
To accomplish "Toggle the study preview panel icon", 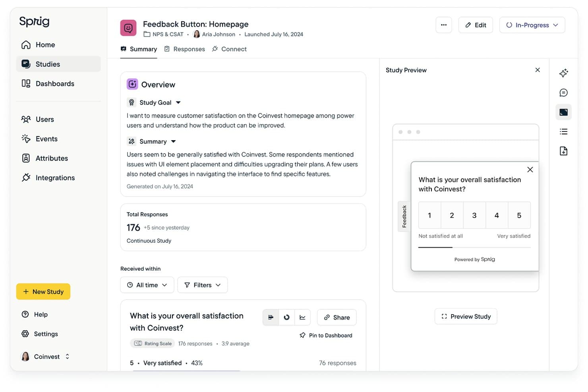I will [563, 112].
